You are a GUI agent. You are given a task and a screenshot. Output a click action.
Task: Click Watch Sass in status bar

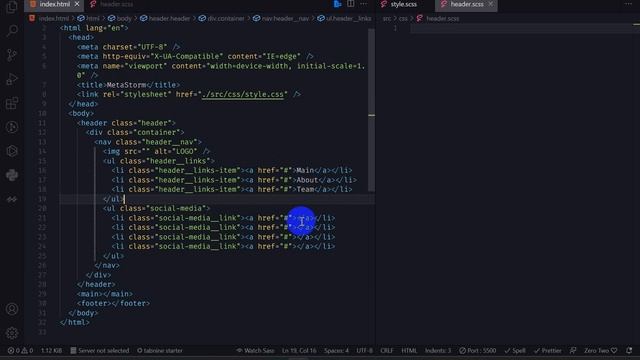256,350
